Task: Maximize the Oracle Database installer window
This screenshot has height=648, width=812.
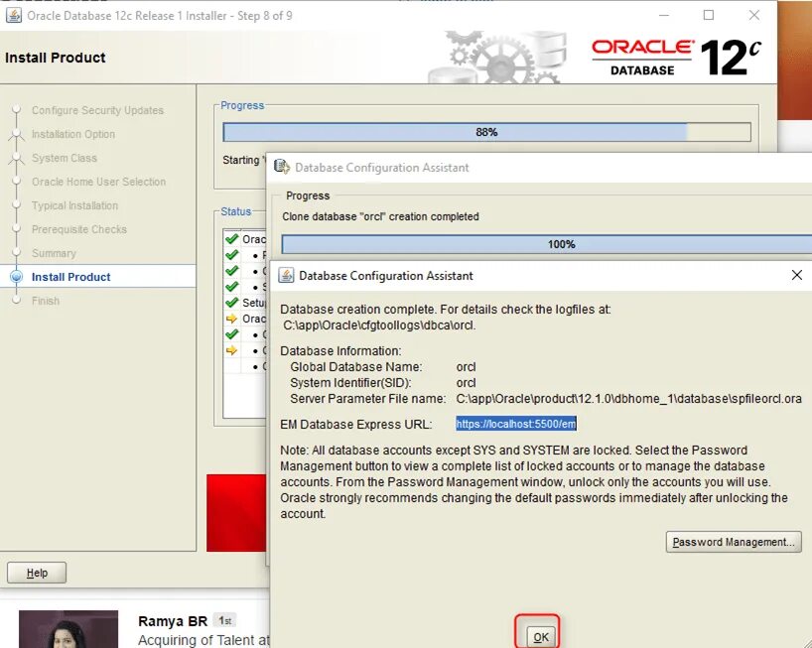Action: click(709, 15)
